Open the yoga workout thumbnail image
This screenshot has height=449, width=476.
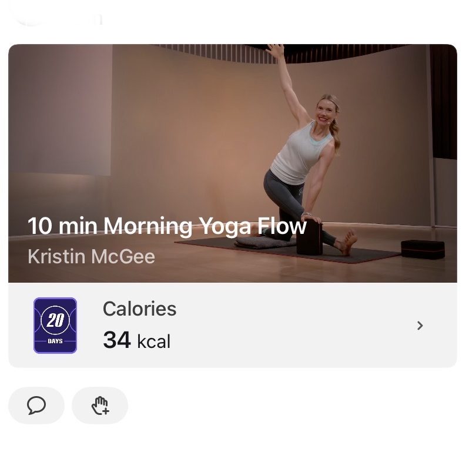point(233,163)
